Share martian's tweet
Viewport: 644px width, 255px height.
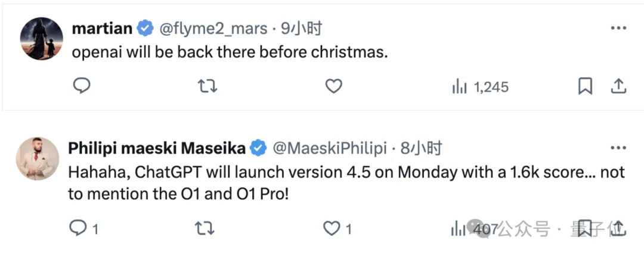(618, 87)
